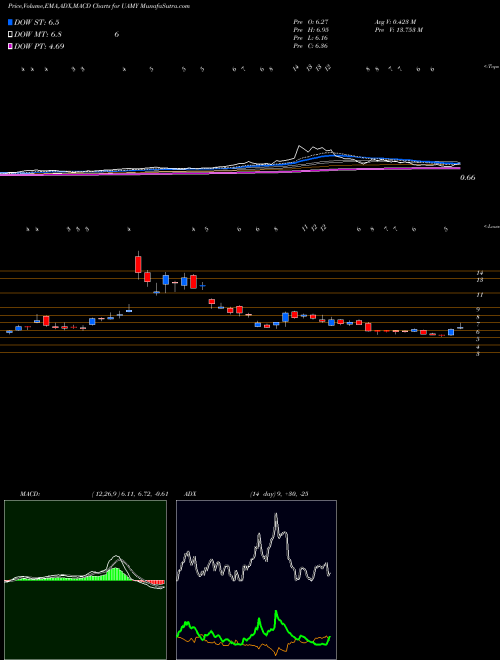Click the price level 3 axis label
500x660 pixels.
pyautogui.click(x=478, y=354)
